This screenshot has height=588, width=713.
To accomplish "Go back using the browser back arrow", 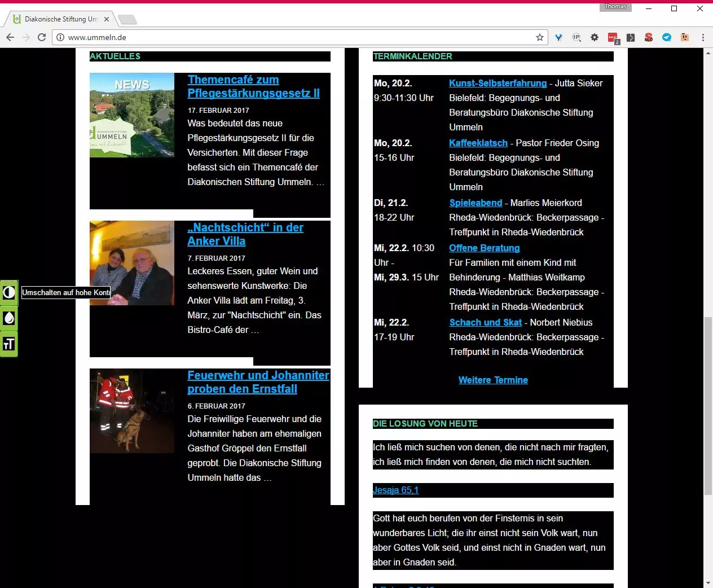I will [10, 37].
